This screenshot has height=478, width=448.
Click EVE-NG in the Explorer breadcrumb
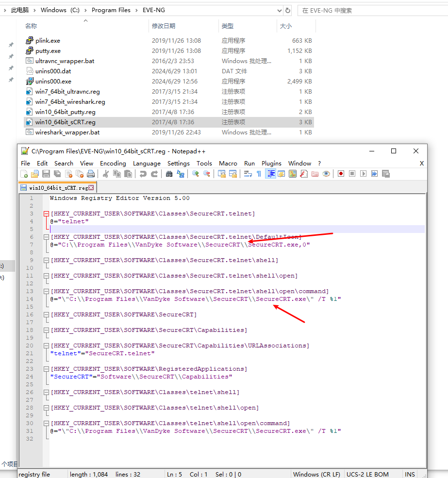click(154, 10)
